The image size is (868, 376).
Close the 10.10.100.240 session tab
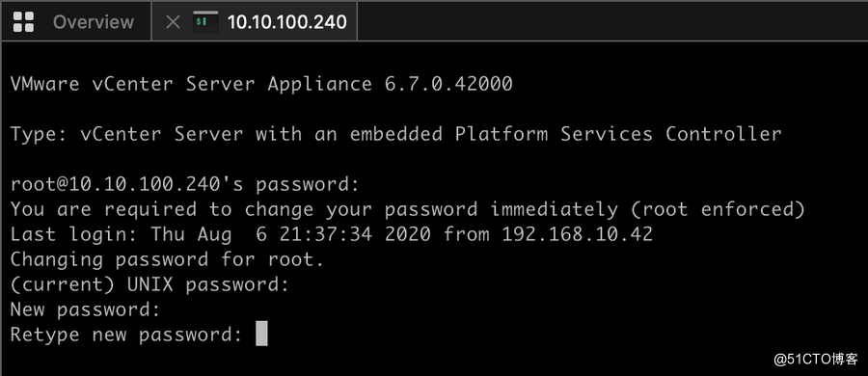[x=174, y=21]
